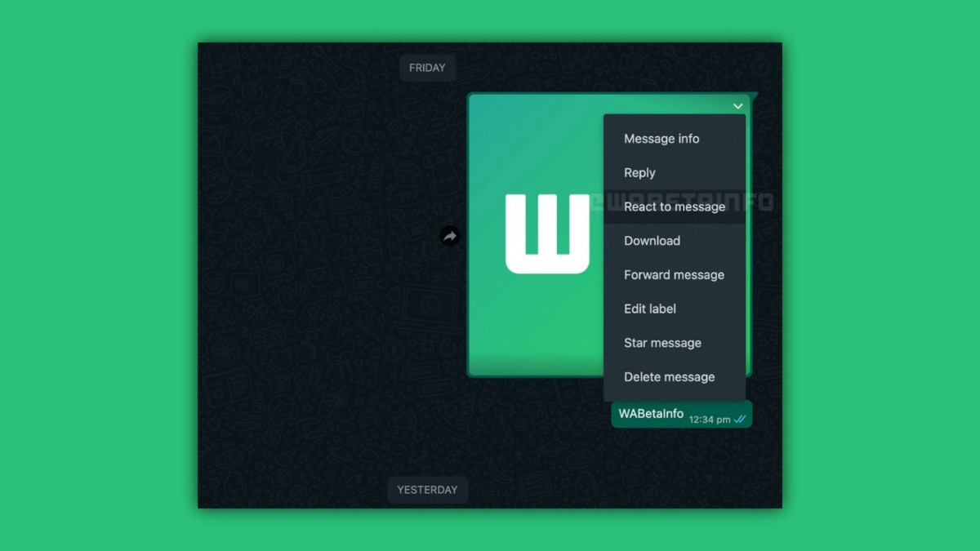Collapse the message menu using the chevron arrow
The image size is (980, 551).
click(737, 106)
